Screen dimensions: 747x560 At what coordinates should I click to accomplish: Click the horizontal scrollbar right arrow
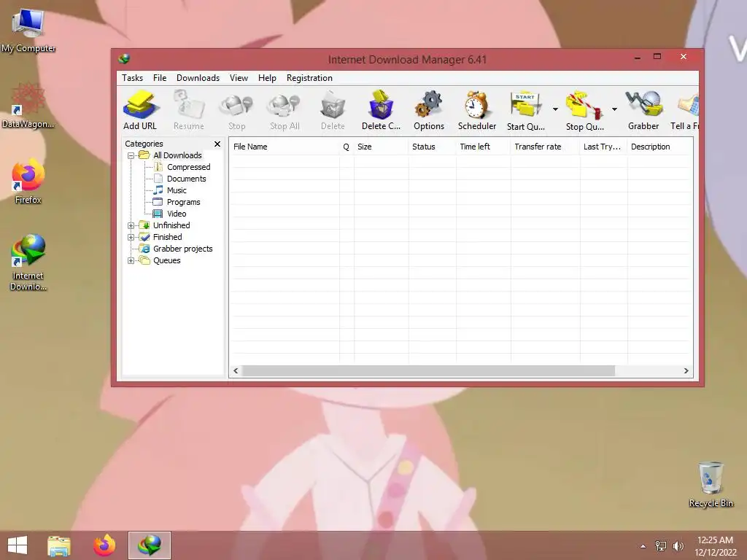686,371
